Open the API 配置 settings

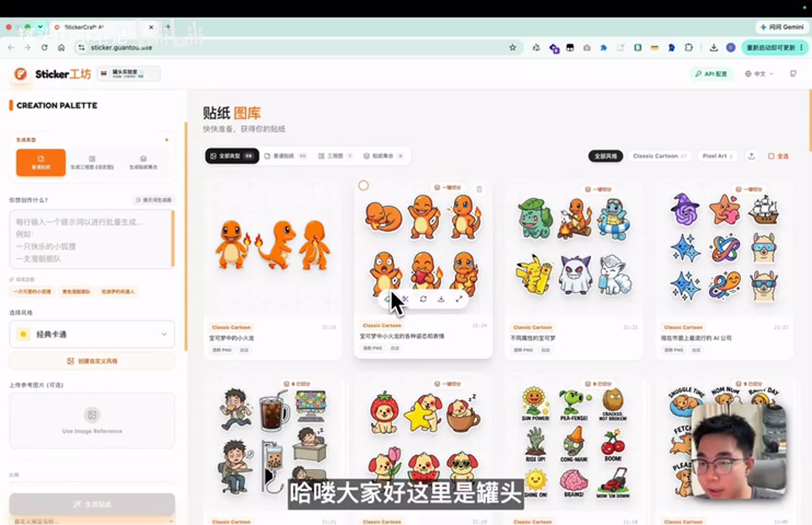(x=711, y=74)
